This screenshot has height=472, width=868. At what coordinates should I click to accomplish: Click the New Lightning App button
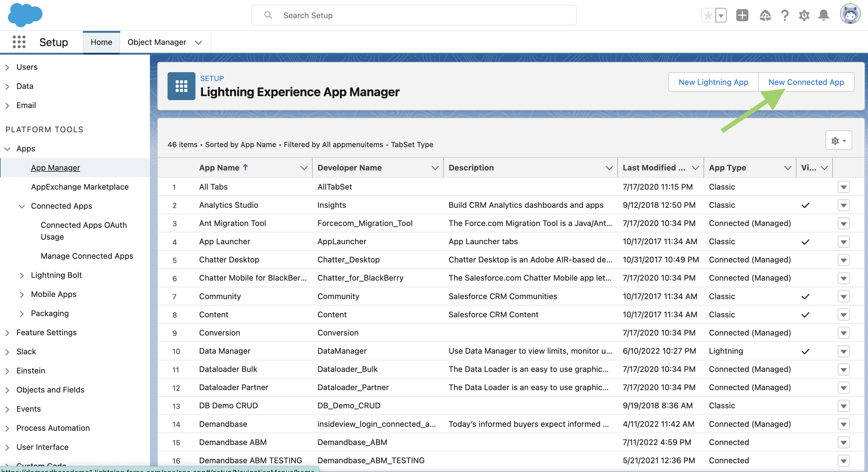(x=713, y=82)
